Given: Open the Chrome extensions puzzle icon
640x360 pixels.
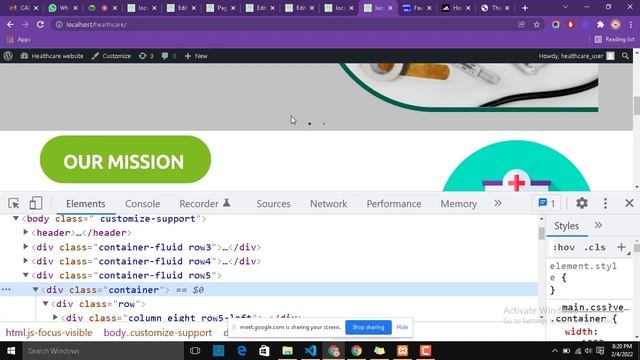Looking at the screenshot, I should (600, 25).
